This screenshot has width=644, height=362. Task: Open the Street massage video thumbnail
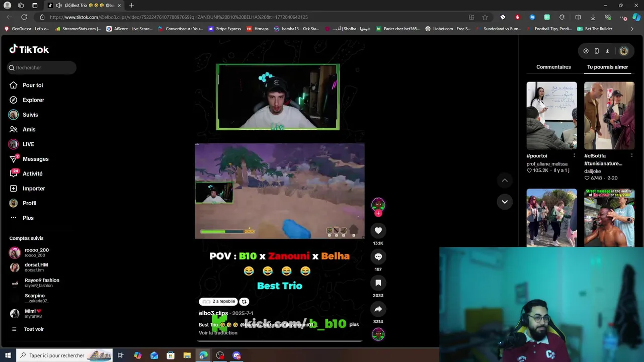(609, 218)
